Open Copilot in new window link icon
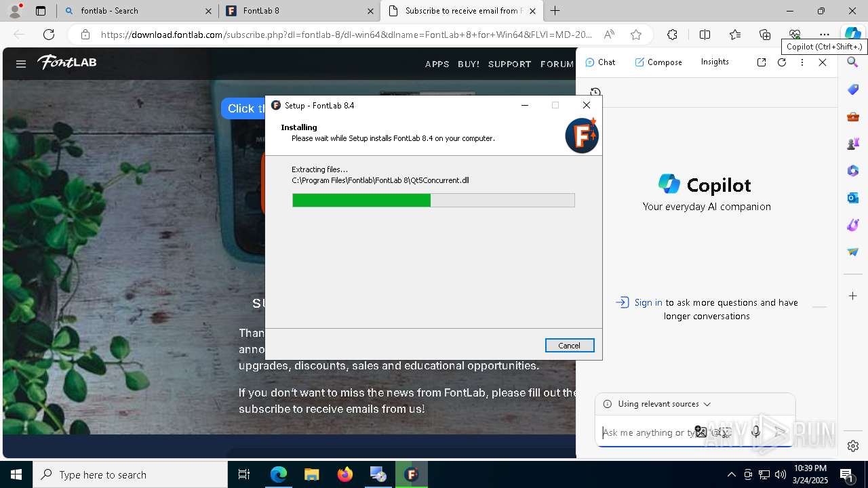 [x=762, y=62]
